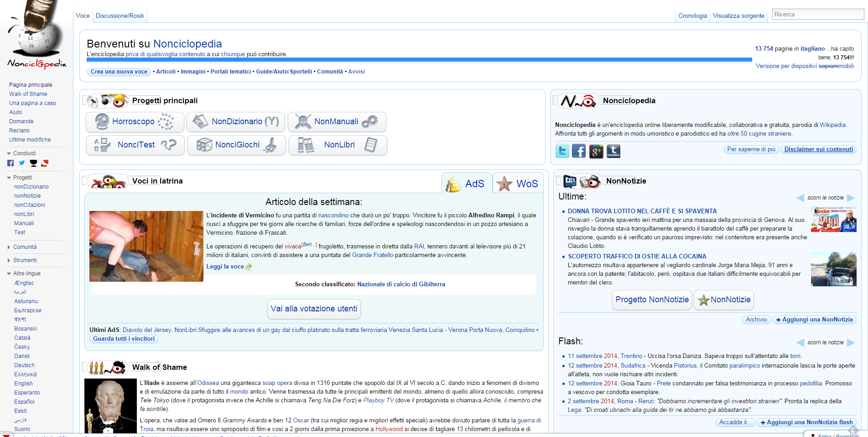Focus the Ricerca search field

(x=818, y=15)
